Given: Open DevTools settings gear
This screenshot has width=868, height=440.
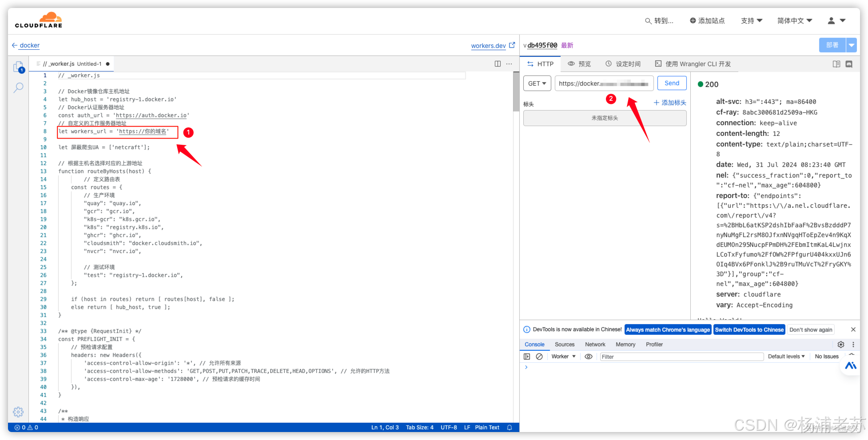Looking at the screenshot, I should coord(841,345).
